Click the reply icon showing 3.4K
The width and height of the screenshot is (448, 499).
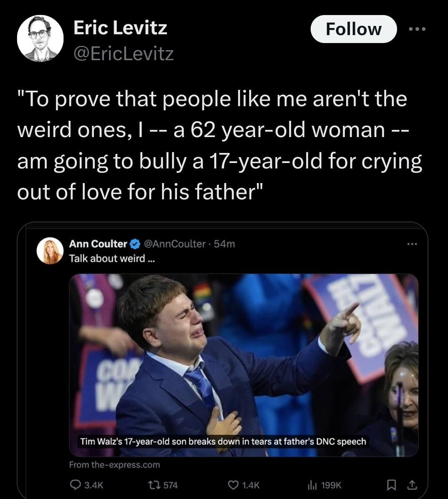tap(77, 485)
